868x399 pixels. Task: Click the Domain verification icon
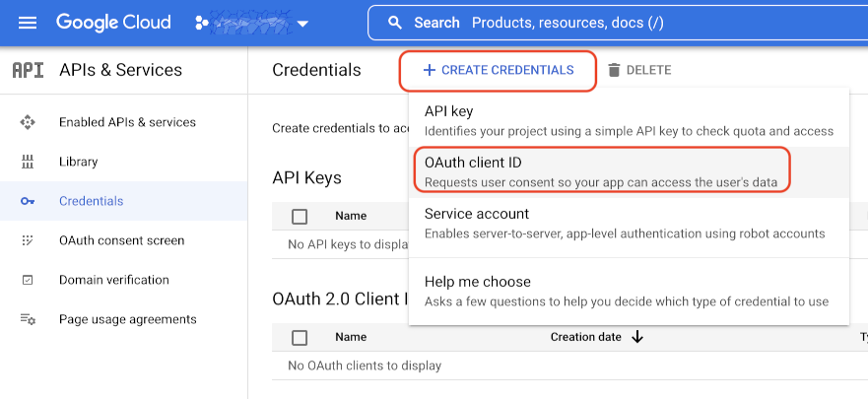tap(28, 280)
